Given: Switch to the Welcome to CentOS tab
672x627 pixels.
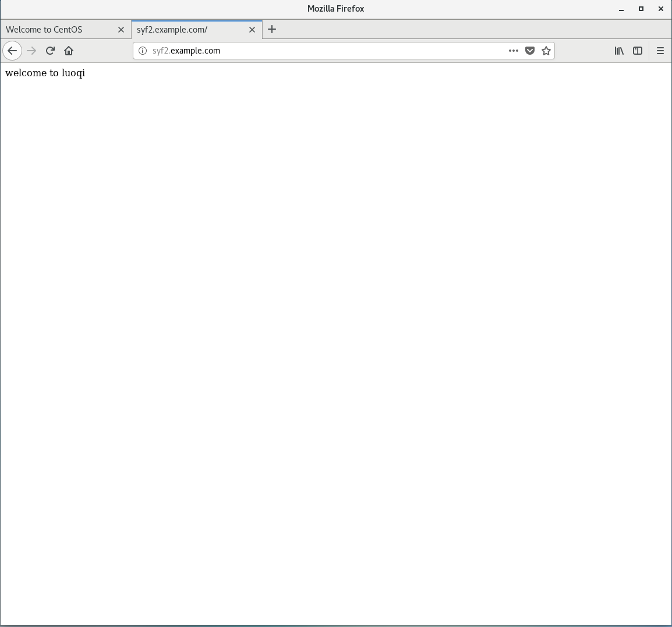Looking at the screenshot, I should [66, 30].
